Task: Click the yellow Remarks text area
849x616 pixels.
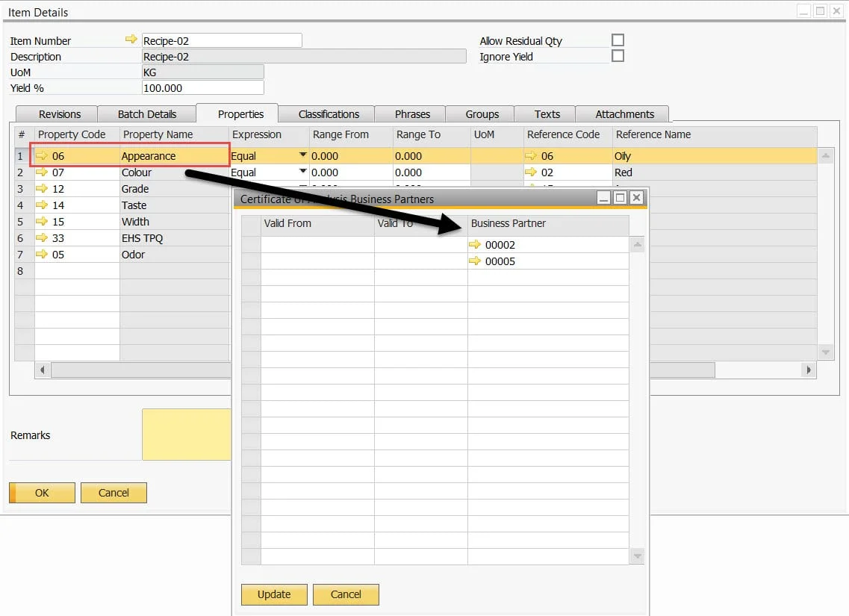Action: click(x=187, y=434)
